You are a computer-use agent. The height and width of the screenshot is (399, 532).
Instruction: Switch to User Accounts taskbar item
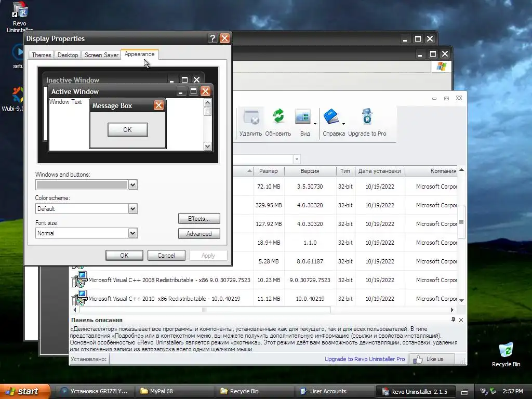(x=335, y=391)
